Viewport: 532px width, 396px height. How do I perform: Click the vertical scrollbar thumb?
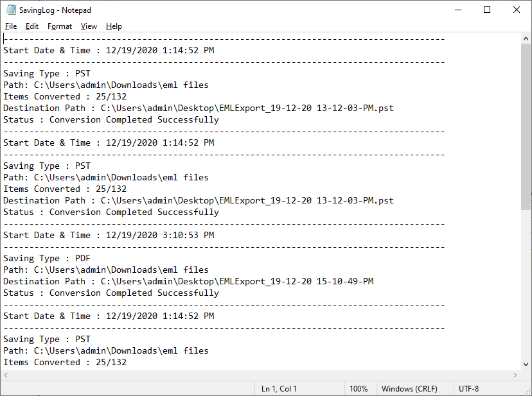[526, 127]
